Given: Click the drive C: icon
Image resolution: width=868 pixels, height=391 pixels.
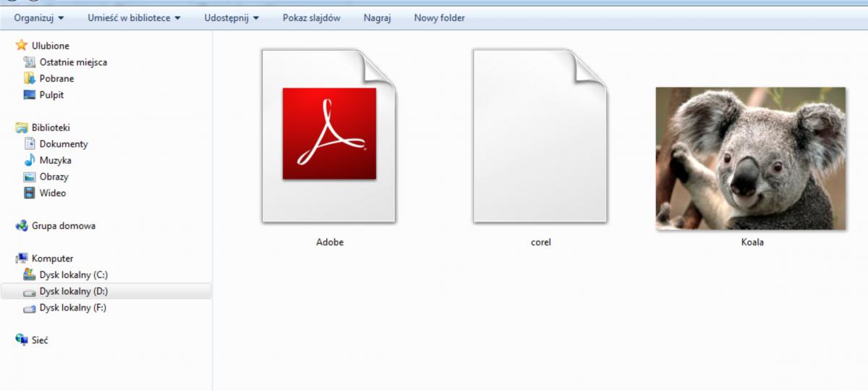Looking at the screenshot, I should [30, 274].
